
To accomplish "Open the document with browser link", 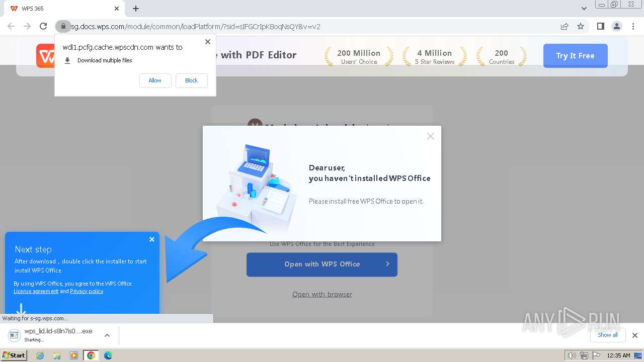I will [322, 294].
